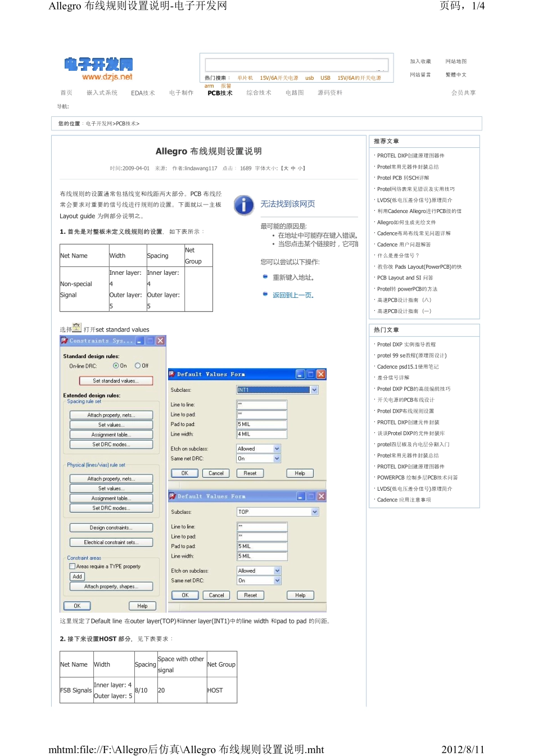Set On-line DRC to On
The width and height of the screenshot is (534, 756).
[116, 365]
